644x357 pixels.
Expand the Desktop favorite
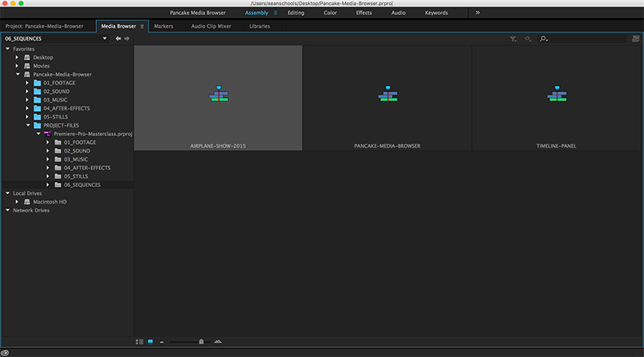[17, 57]
